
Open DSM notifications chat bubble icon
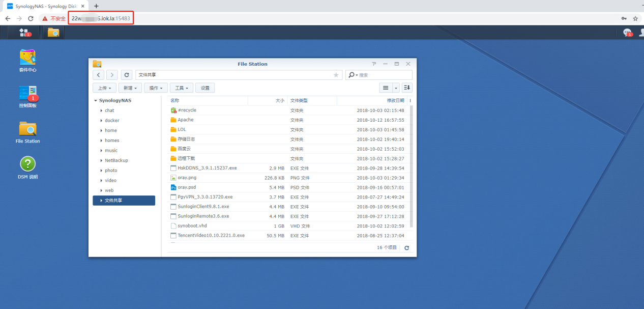click(627, 33)
